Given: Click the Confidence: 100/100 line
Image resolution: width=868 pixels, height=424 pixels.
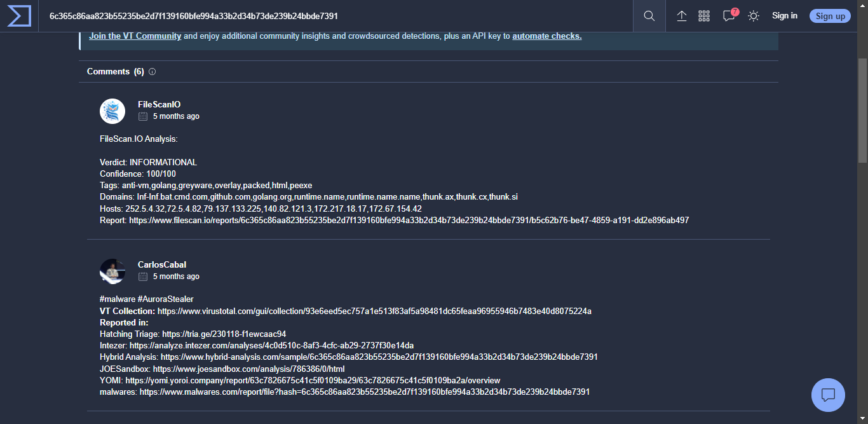Looking at the screenshot, I should (138, 174).
